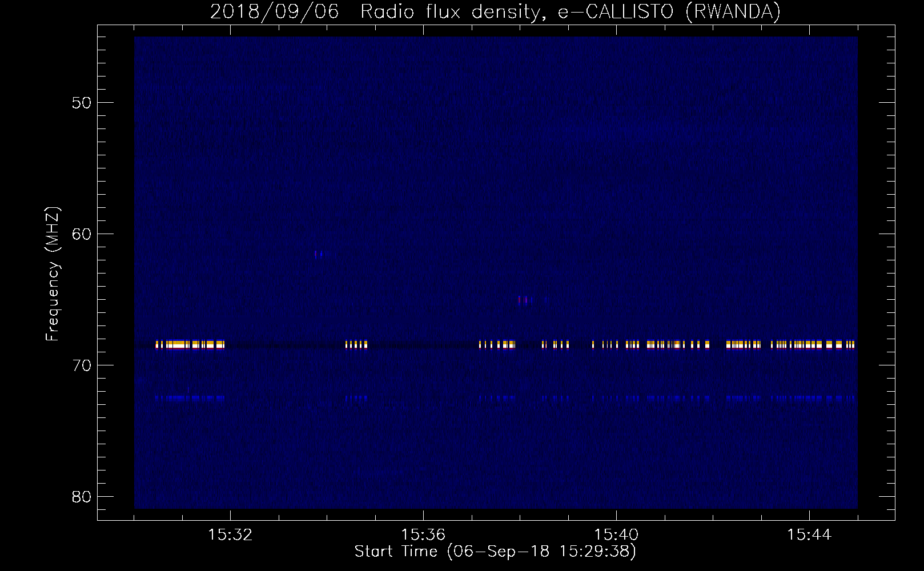Click the 60 MHz frequency tick label
The width and height of the screenshot is (924, 571).
coord(82,234)
